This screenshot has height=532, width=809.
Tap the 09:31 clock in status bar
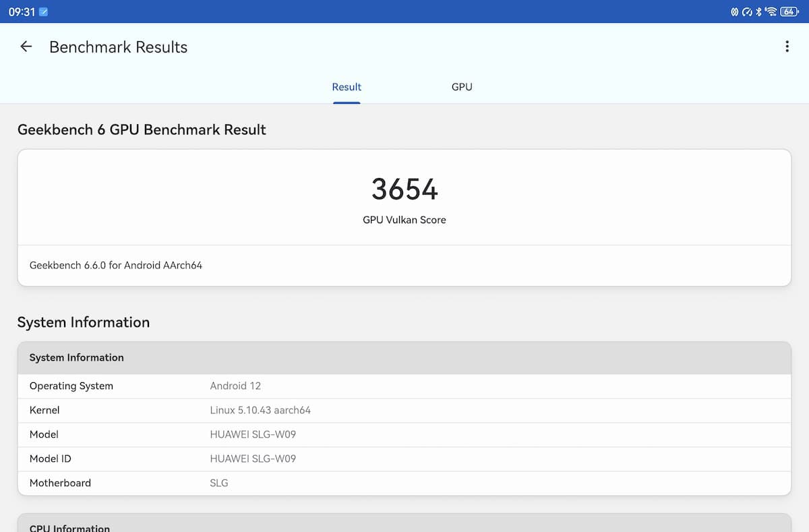[x=22, y=12]
